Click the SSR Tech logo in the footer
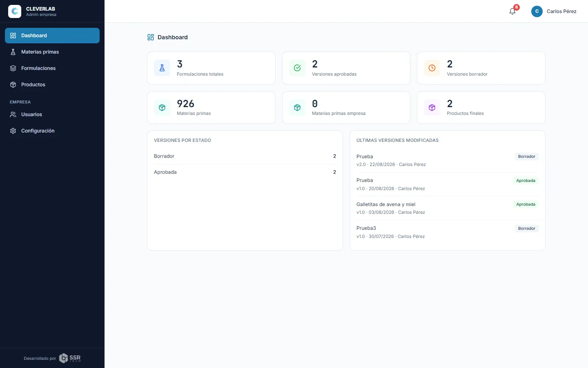Viewport: 588px width, 368px height. (70, 358)
